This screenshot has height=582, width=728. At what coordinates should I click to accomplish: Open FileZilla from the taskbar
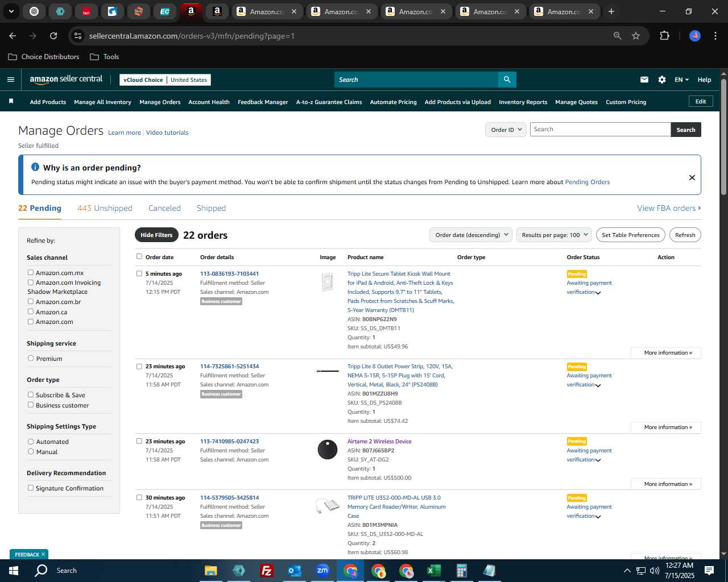tap(266, 571)
